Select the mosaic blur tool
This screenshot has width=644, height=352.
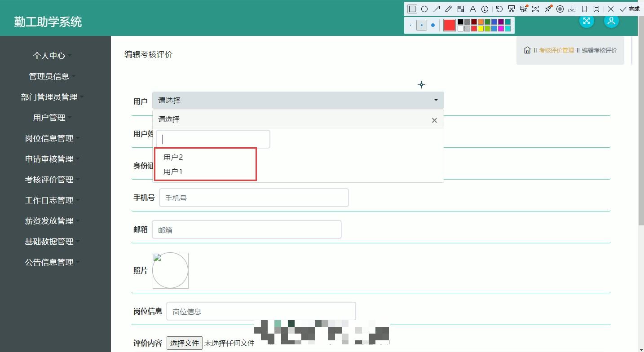coord(460,9)
